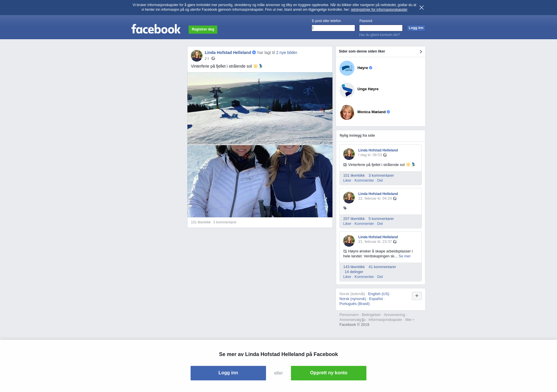Click Kommenter on the 101 likerklikk post
This screenshot has height=392, width=557.
coord(364,180)
